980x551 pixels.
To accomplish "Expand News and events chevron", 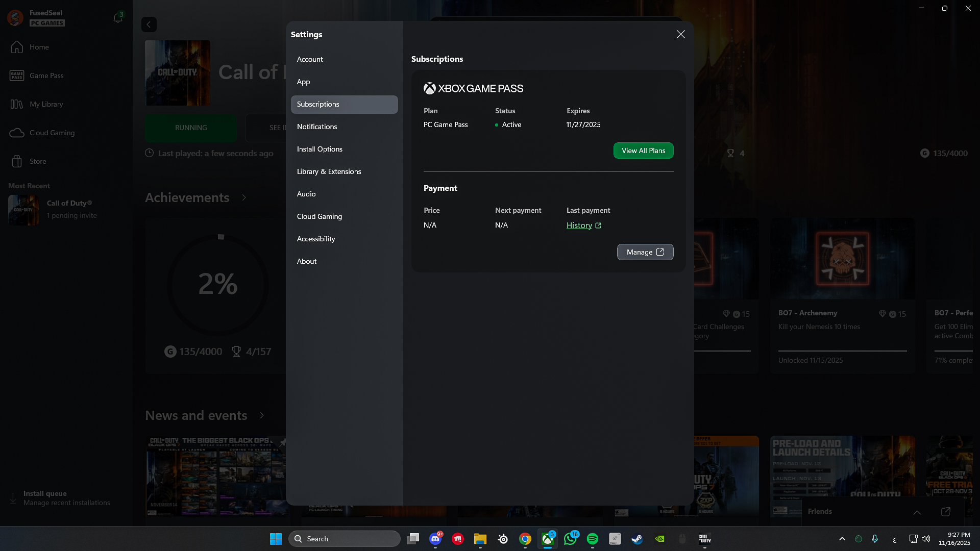I will (262, 415).
